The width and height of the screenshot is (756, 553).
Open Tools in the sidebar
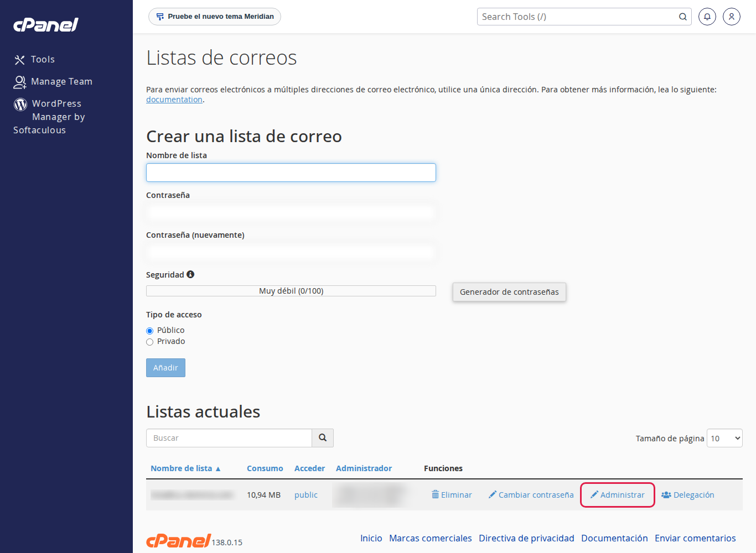(34, 59)
